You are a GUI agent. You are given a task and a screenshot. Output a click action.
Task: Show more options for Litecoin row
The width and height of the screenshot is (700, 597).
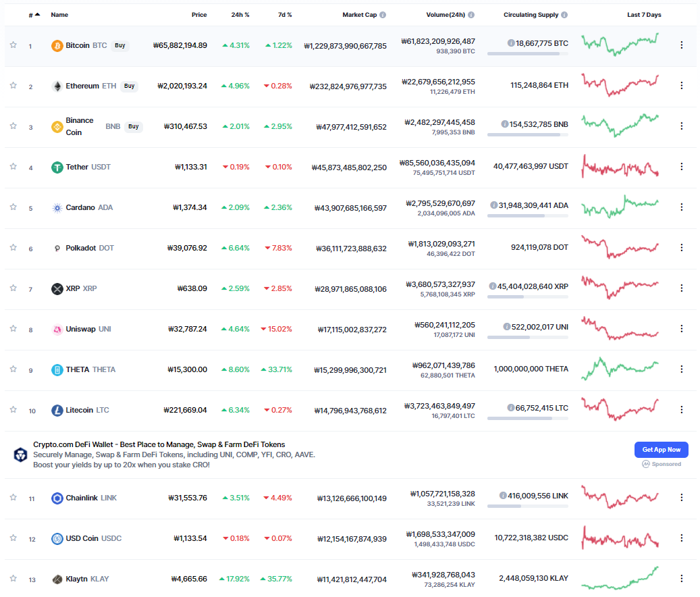tap(681, 409)
